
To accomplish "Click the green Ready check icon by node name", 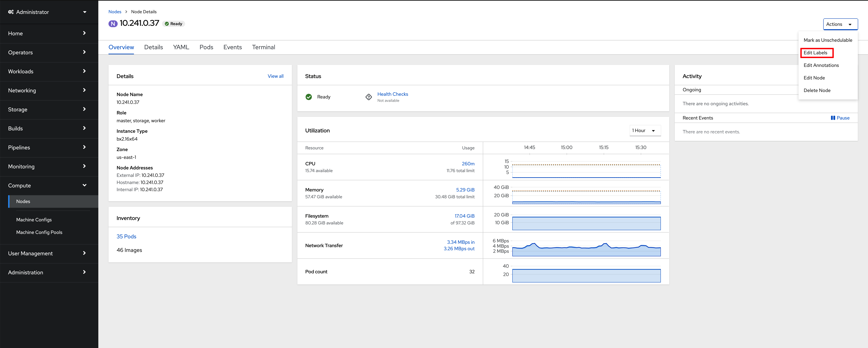I will tap(166, 24).
